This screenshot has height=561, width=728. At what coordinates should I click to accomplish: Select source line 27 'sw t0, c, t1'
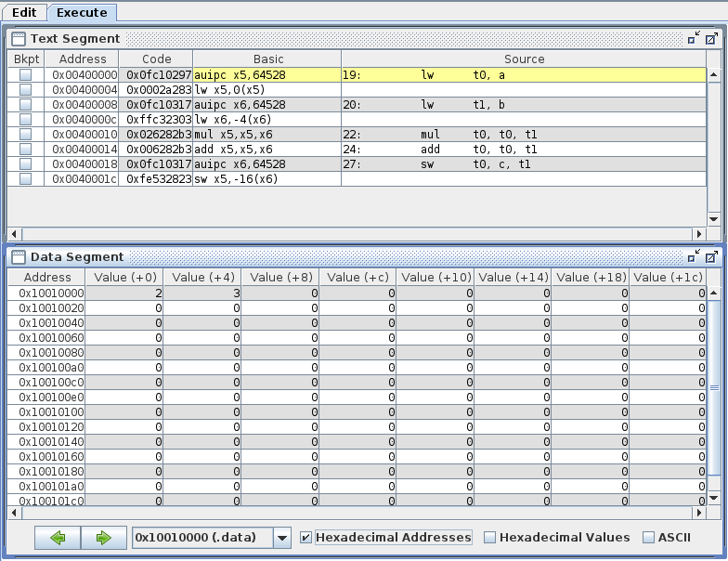(x=524, y=163)
